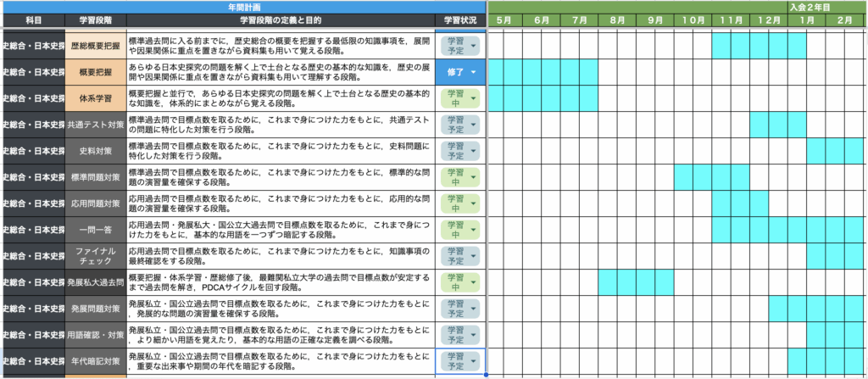Open the 修了 status dropdown for 概要把握
The height and width of the screenshot is (379, 868).
pyautogui.click(x=472, y=72)
